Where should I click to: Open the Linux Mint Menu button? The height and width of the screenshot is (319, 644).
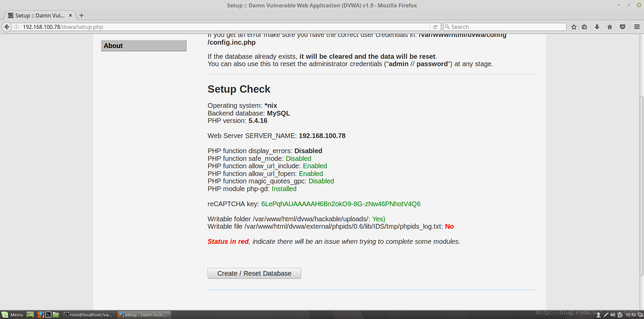12,315
